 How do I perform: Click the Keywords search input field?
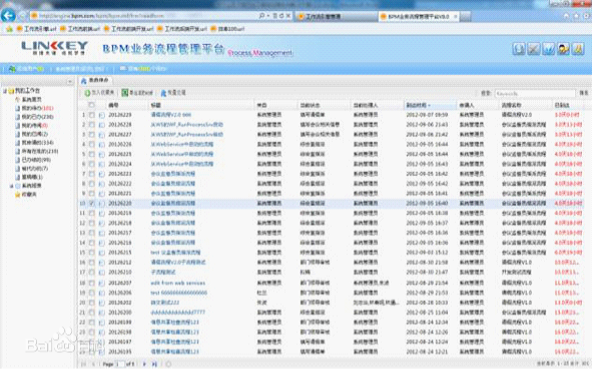point(535,93)
